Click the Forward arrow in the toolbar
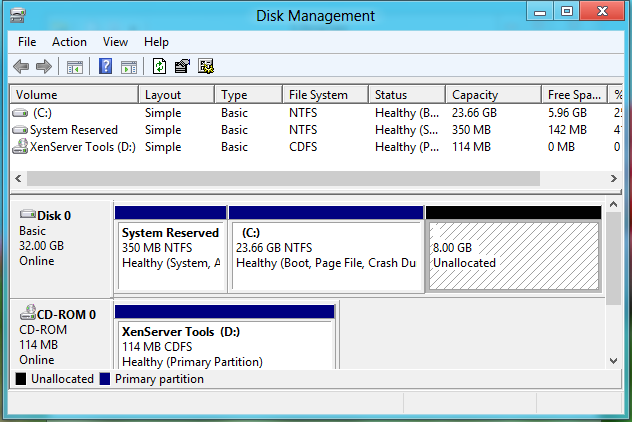 43,67
